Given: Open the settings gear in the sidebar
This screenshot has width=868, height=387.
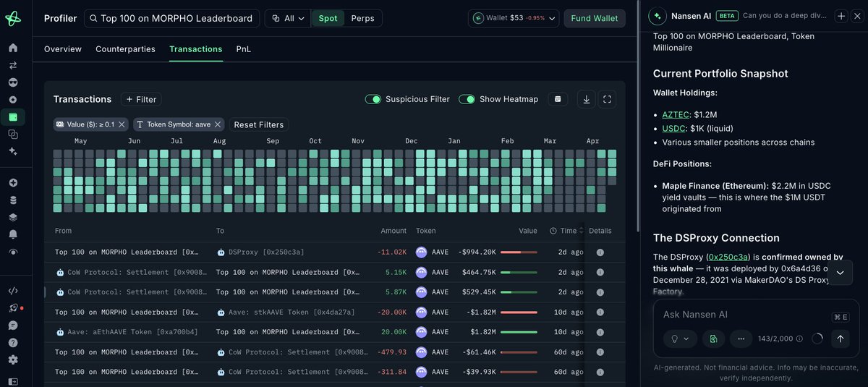Looking at the screenshot, I should pyautogui.click(x=13, y=360).
